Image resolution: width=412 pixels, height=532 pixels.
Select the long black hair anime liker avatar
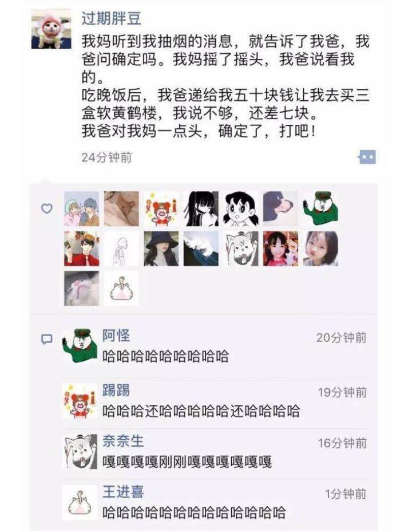coord(201,208)
